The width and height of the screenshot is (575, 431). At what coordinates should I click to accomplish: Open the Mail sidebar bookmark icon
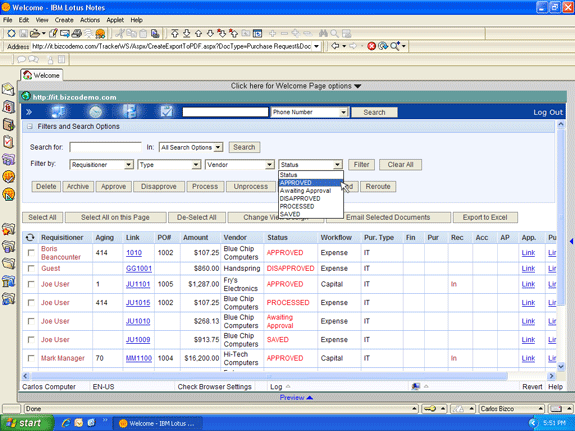click(8, 89)
